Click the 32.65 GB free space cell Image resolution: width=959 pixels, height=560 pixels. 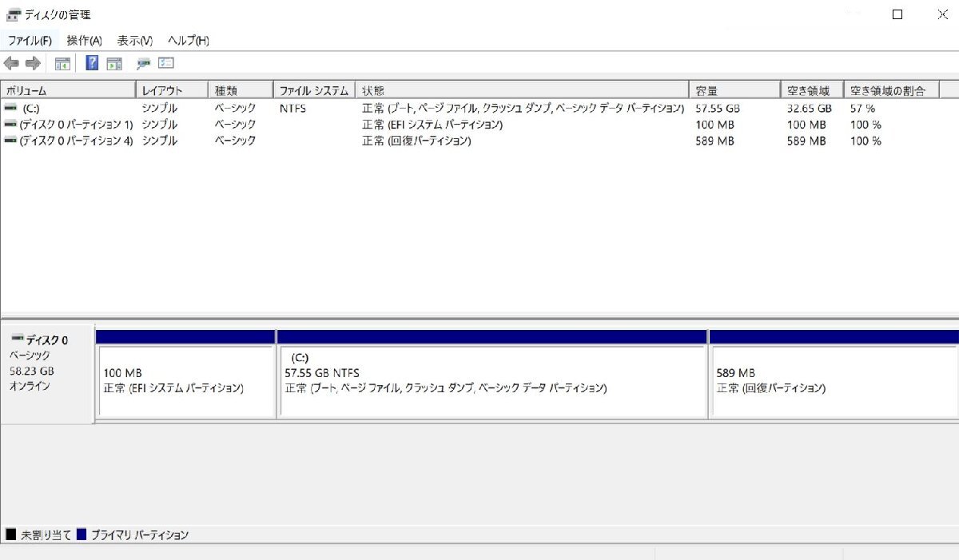(x=810, y=107)
